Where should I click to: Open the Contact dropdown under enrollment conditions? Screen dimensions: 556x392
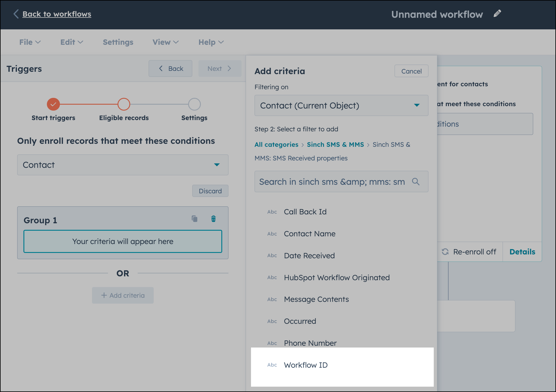123,165
